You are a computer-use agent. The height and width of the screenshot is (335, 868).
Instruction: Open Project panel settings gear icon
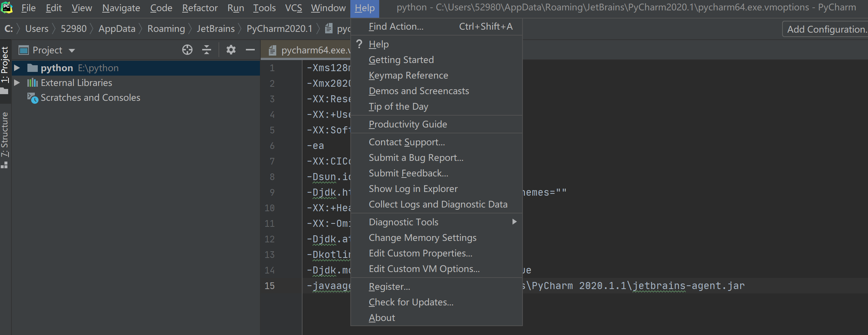(x=231, y=50)
